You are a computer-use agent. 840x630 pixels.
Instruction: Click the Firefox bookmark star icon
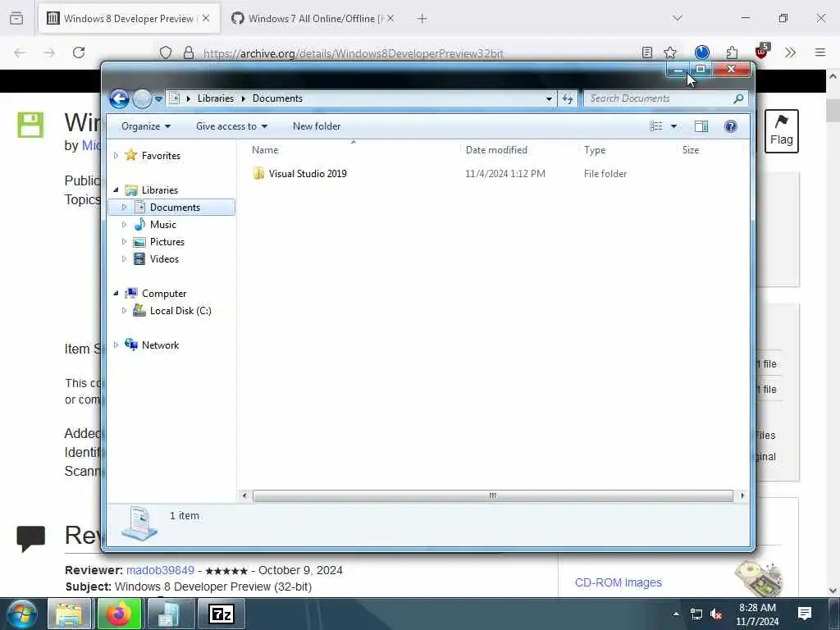[669, 52]
